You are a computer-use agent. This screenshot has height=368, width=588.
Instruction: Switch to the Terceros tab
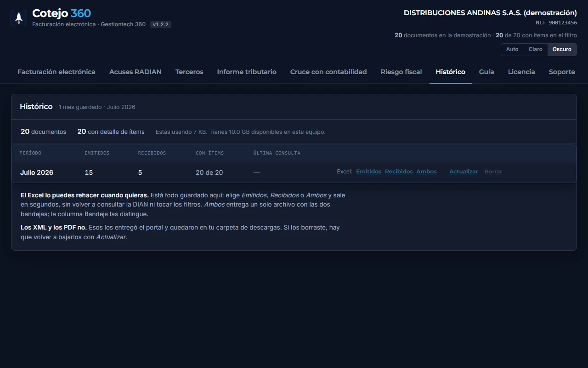tap(189, 72)
